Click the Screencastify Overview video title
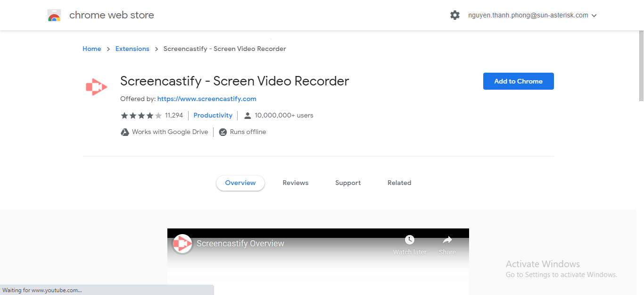Screen dimensions: 644x295 pyautogui.click(x=240, y=244)
